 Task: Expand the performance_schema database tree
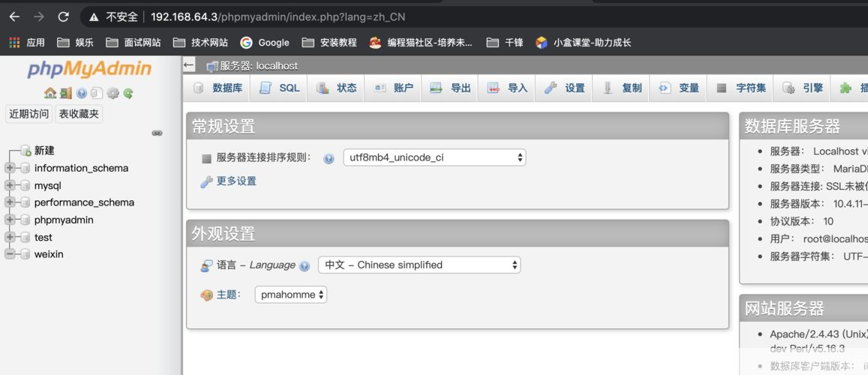pos(10,202)
